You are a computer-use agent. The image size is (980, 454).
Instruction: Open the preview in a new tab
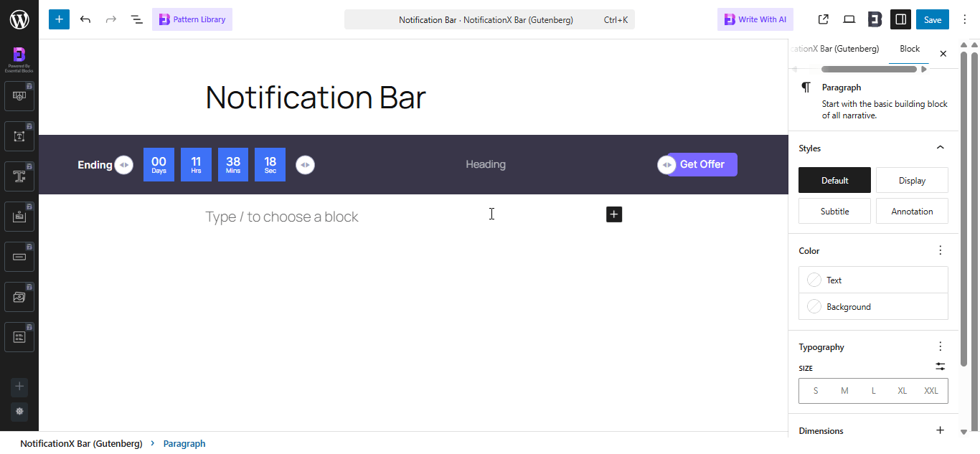823,19
